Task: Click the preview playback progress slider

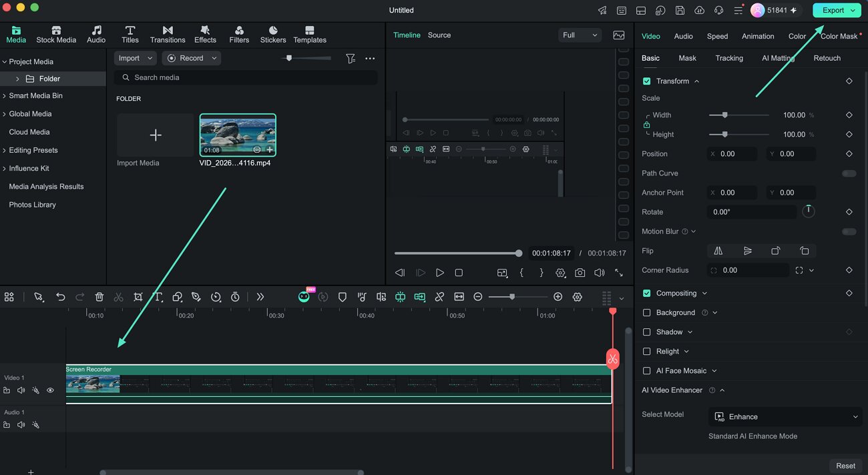Action: click(457, 254)
